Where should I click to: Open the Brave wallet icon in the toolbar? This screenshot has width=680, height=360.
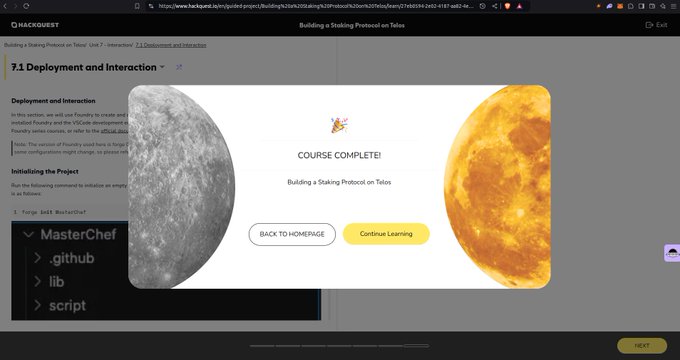(652, 6)
